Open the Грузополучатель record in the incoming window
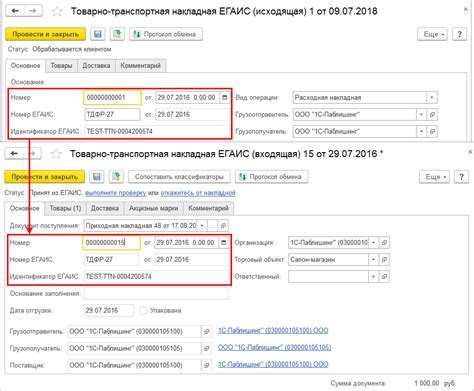 207,348
